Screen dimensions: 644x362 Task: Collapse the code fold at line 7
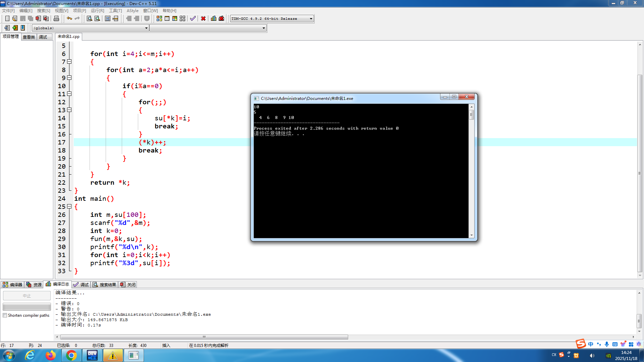69,62
